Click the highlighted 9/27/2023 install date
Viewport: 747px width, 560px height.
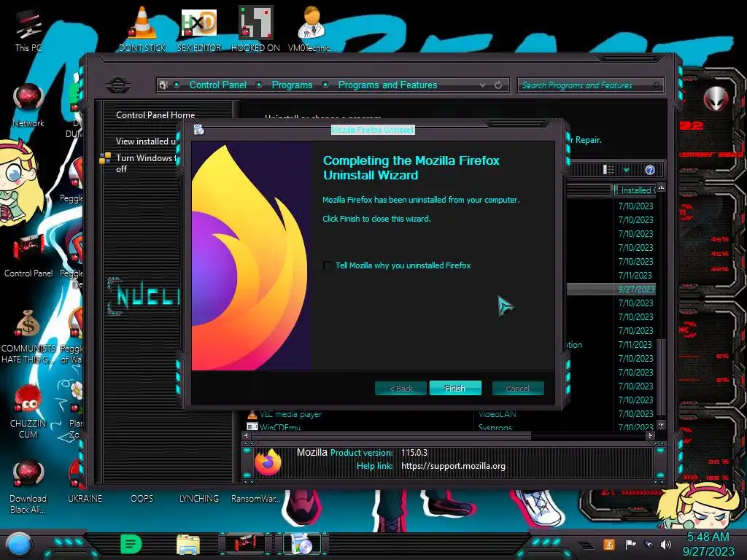pyautogui.click(x=636, y=289)
